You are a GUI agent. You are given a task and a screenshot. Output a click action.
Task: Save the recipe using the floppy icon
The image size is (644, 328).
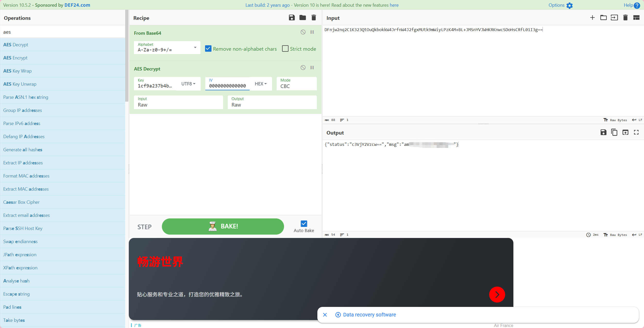[292, 18]
